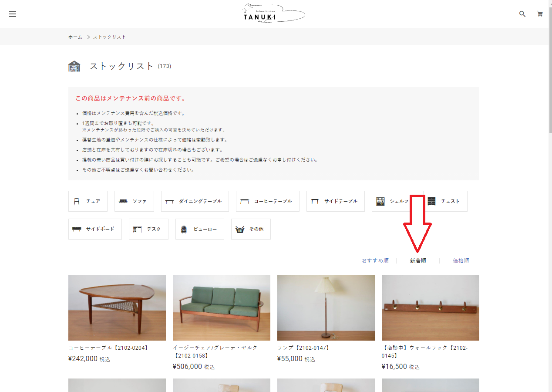
Task: Click the その他 basket icon
Action: 239,229
